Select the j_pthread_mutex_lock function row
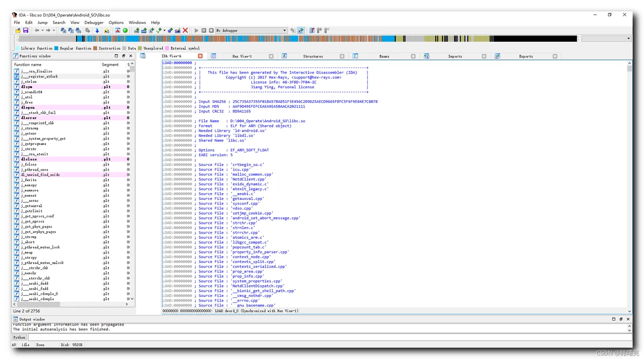644x359 pixels. click(70, 247)
